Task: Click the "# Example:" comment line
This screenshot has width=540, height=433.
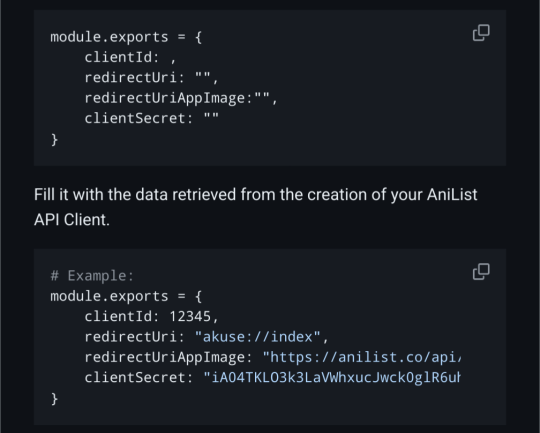Action: click(92, 276)
